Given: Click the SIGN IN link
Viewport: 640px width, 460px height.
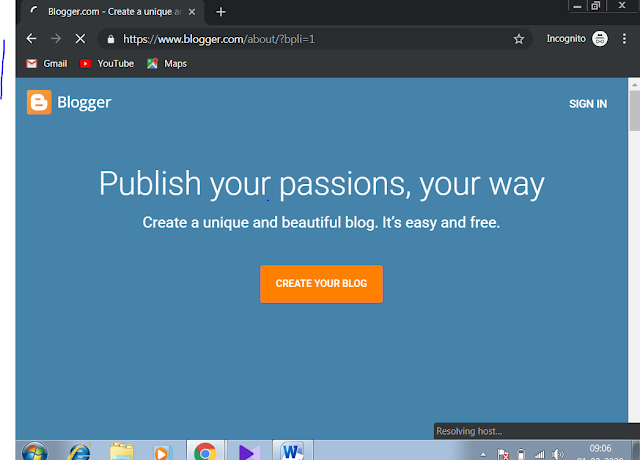Looking at the screenshot, I should (588, 104).
